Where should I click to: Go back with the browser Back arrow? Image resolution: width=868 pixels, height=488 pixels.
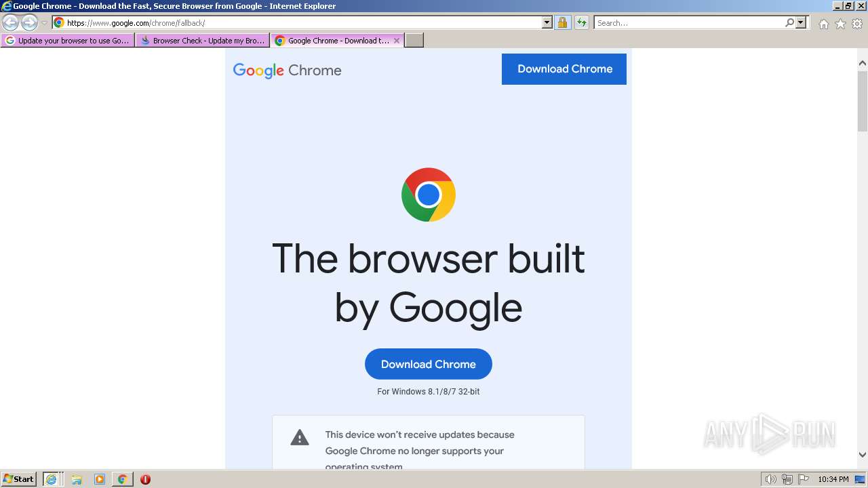10,23
